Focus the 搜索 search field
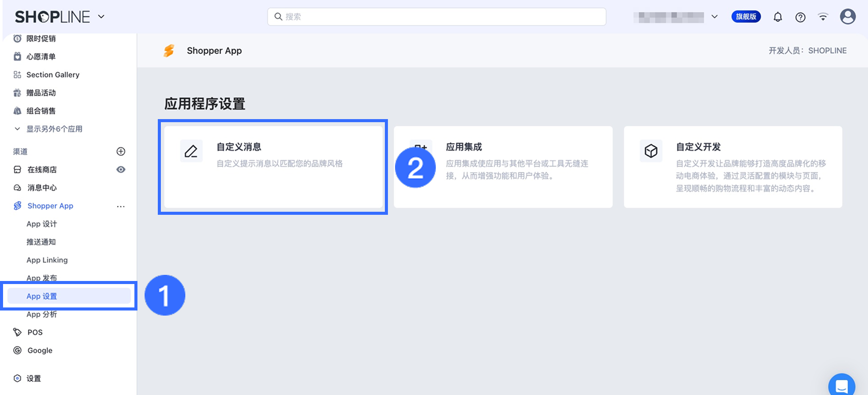 click(x=437, y=17)
